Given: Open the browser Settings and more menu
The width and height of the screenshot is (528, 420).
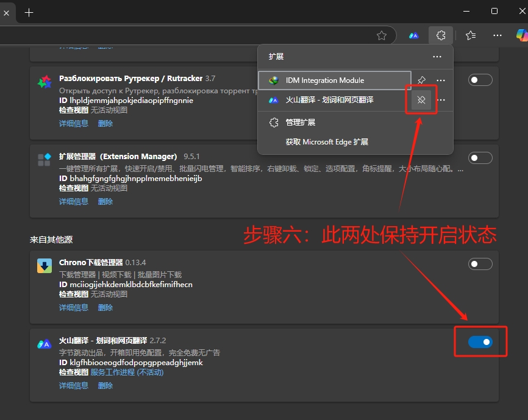Looking at the screenshot, I should pyautogui.click(x=498, y=35).
